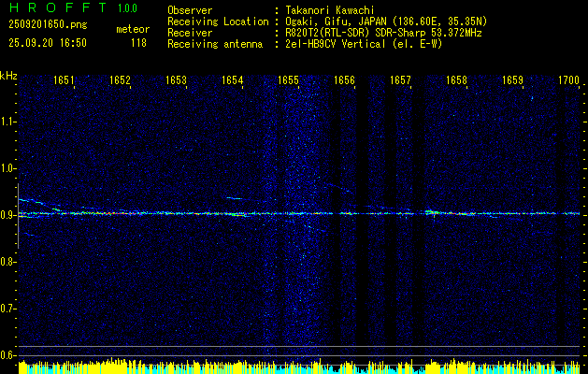Click the 1658 time marker
The height and width of the screenshot is (374, 588).
tap(456, 79)
